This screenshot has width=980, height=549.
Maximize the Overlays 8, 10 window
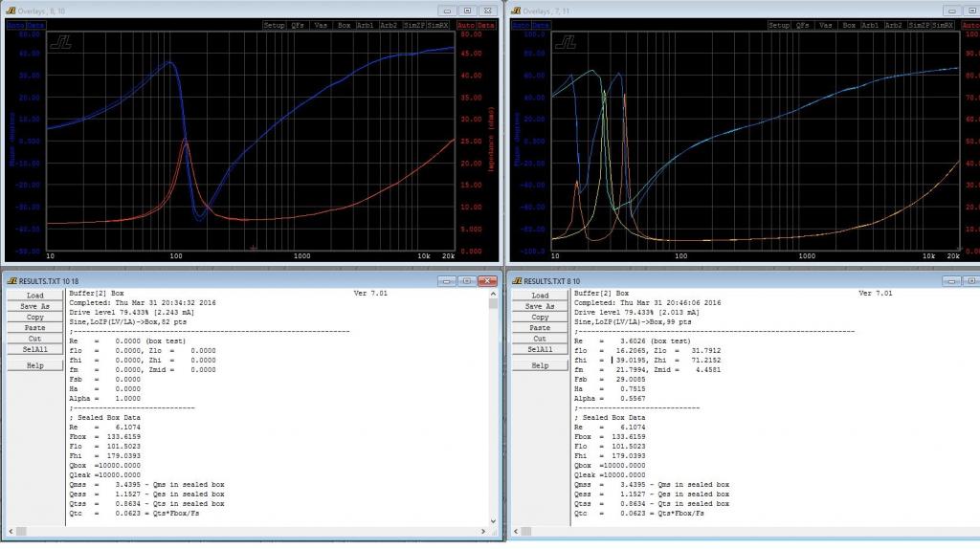coord(467,11)
